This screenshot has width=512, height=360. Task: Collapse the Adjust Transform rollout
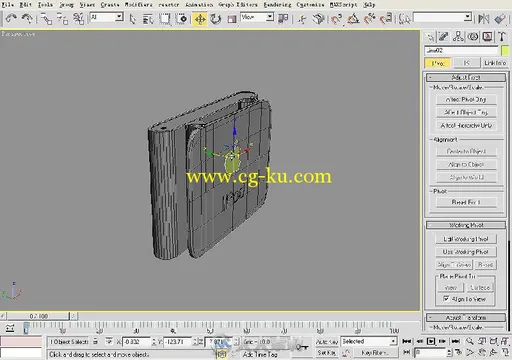466,317
